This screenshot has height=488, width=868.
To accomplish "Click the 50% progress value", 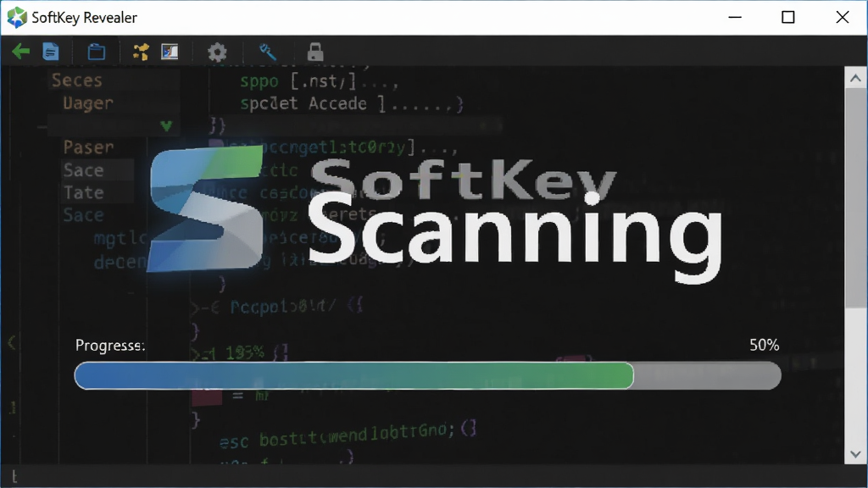I will [764, 346].
